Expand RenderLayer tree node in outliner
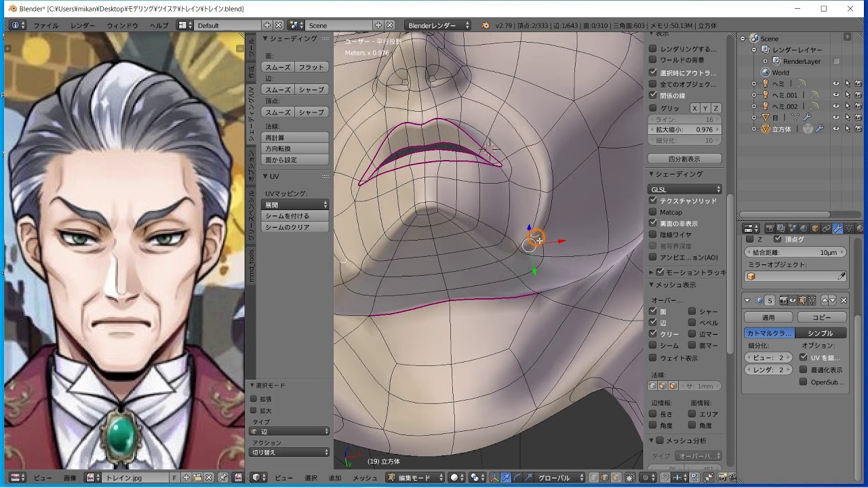The width and height of the screenshot is (868, 488). tap(766, 61)
